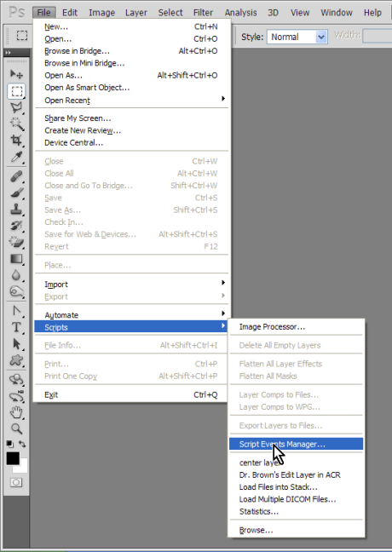The width and height of the screenshot is (392, 552).
Task: Open the Image menu
Action: (101, 13)
